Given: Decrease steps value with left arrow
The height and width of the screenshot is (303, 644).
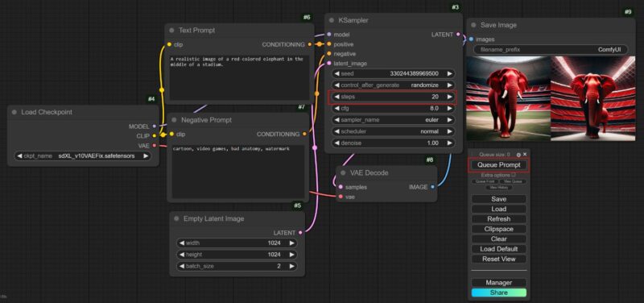Looking at the screenshot, I should coord(336,97).
